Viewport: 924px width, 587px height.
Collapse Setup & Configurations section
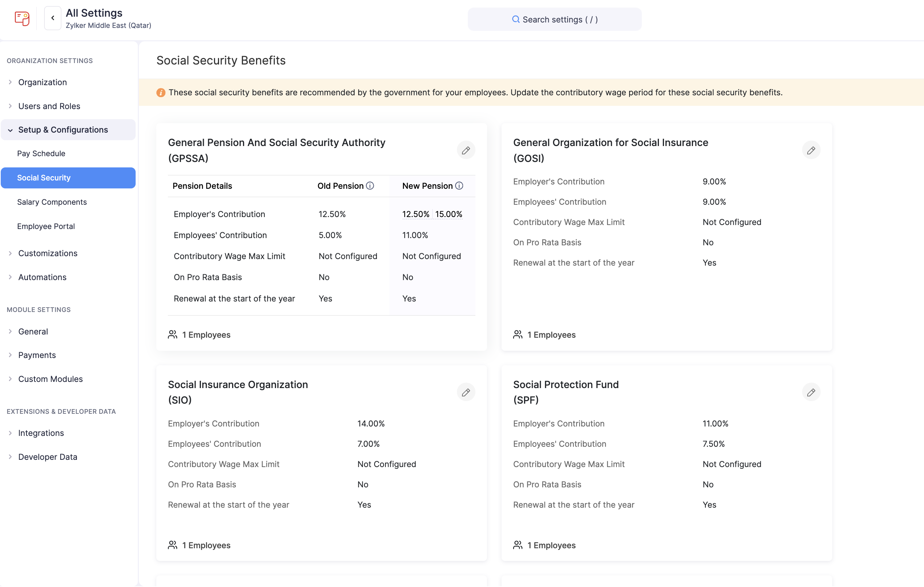(x=63, y=130)
